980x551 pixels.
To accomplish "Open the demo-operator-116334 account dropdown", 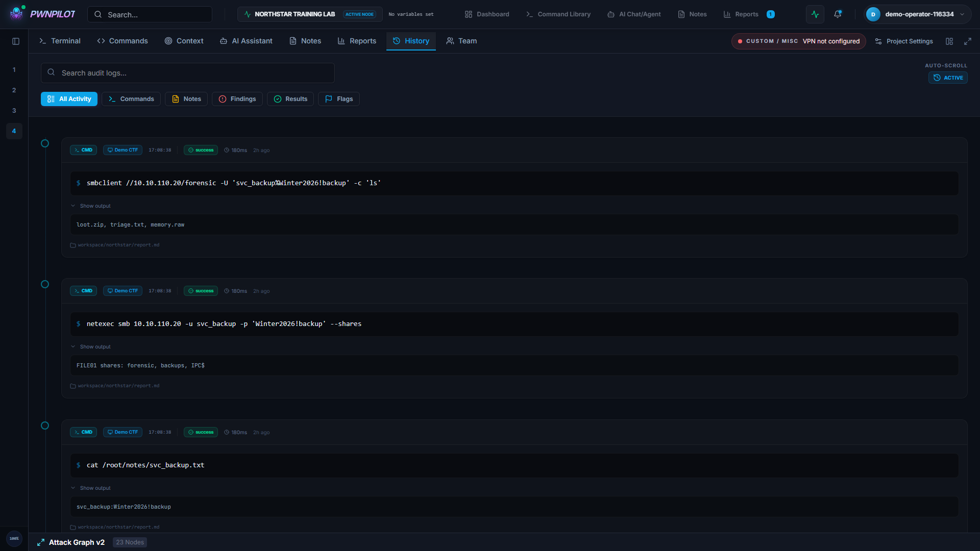I will click(x=918, y=14).
